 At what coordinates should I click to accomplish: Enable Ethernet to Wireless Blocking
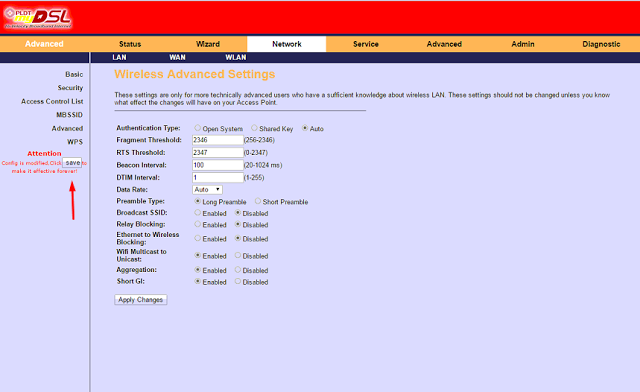pyautogui.click(x=198, y=238)
